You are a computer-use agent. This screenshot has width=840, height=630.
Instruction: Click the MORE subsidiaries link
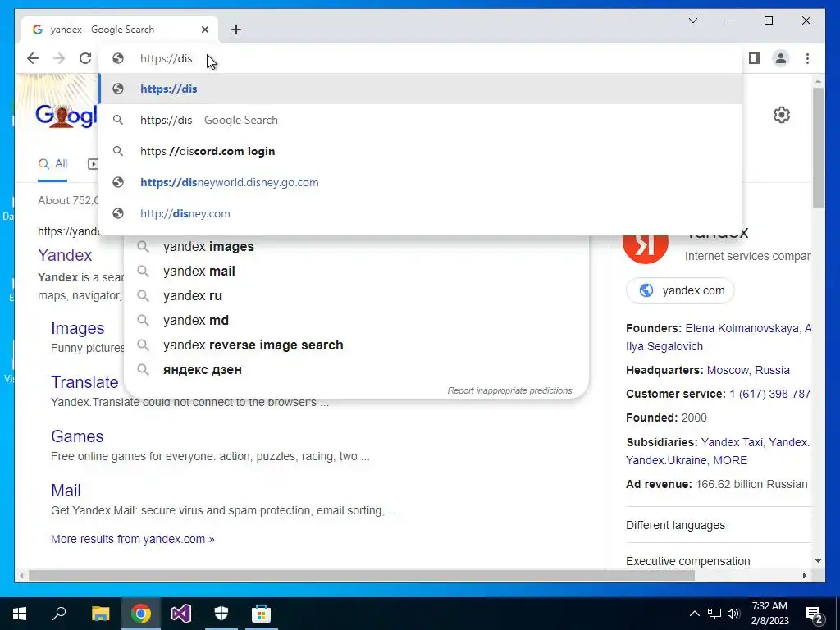pyautogui.click(x=730, y=461)
